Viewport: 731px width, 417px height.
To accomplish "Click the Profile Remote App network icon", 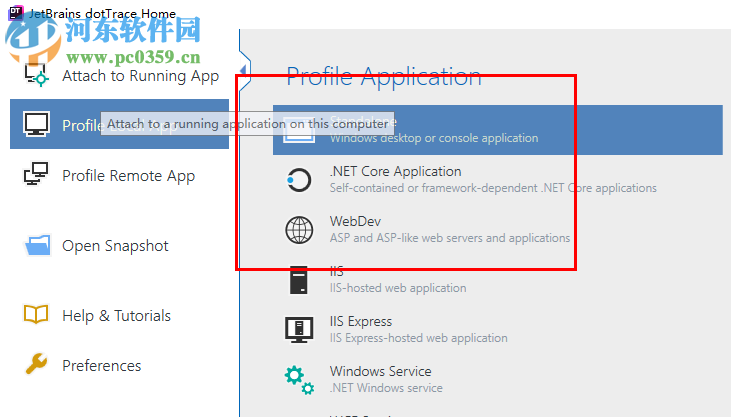I will (37, 176).
